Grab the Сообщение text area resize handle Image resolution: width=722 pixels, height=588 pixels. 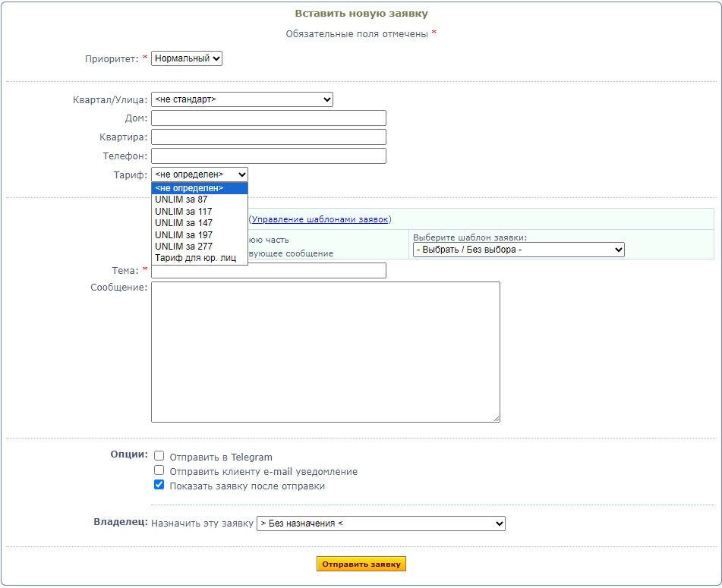pyautogui.click(x=497, y=419)
